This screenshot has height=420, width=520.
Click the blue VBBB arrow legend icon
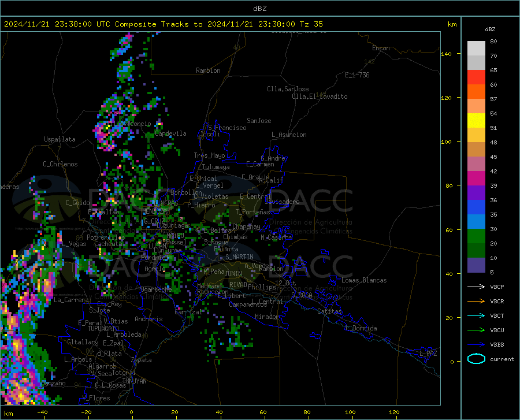[x=476, y=345]
